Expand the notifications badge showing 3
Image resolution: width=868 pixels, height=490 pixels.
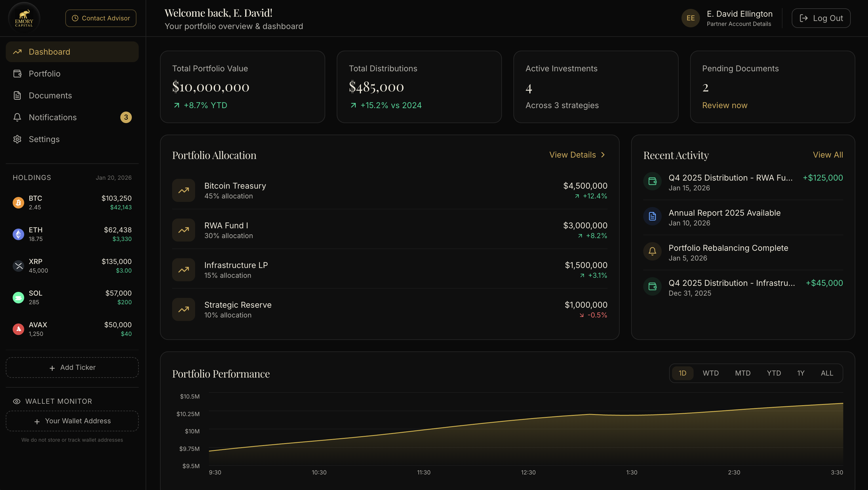click(126, 117)
